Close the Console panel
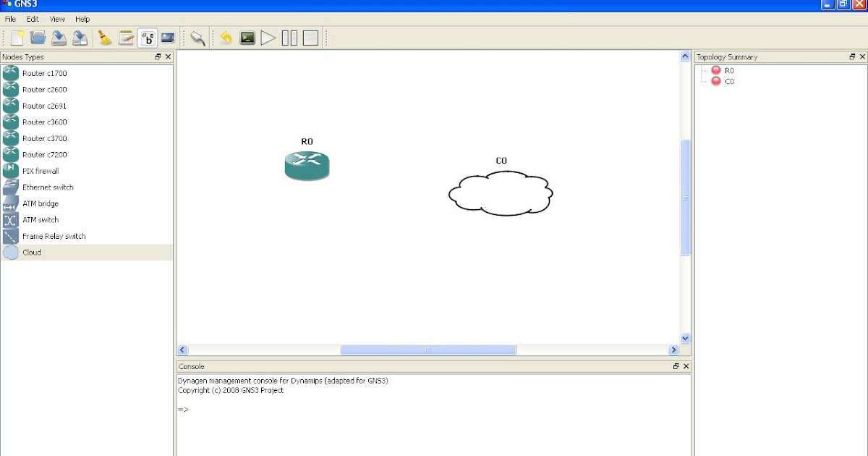 [x=686, y=366]
